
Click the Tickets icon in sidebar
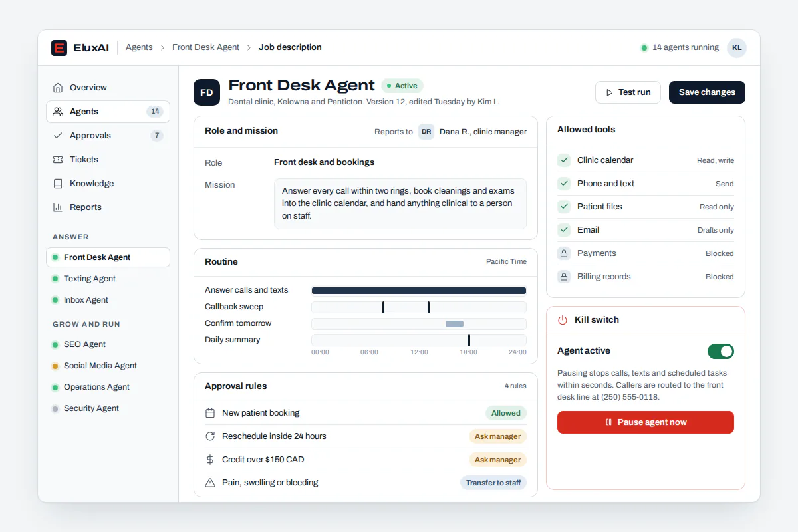[58, 160]
